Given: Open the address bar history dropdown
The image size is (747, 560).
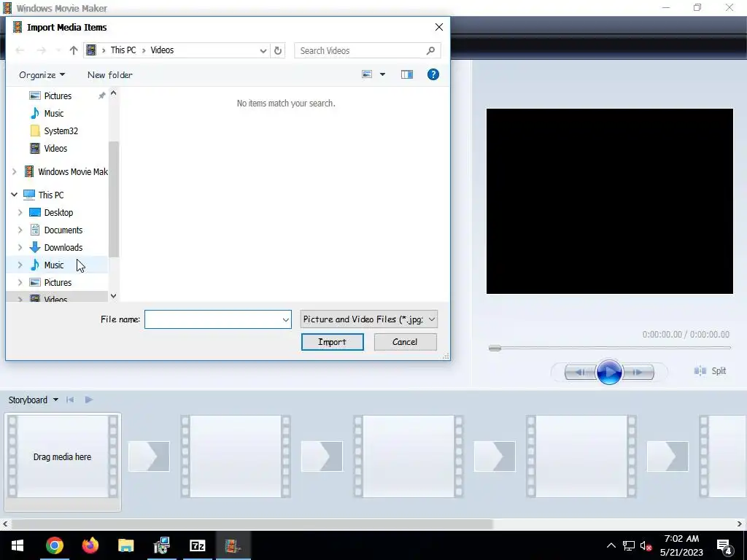Looking at the screenshot, I should click(x=263, y=50).
